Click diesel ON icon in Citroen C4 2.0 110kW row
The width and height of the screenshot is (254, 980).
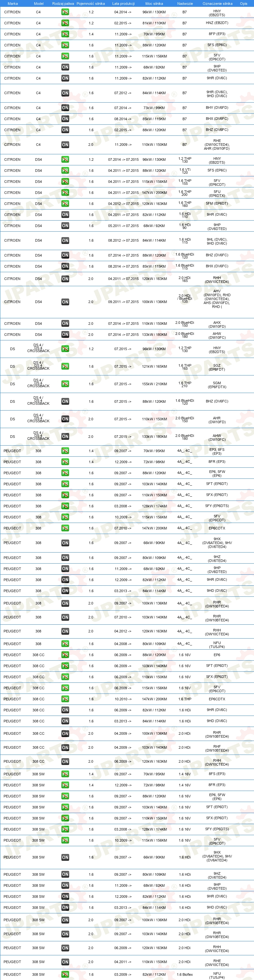[65, 145]
